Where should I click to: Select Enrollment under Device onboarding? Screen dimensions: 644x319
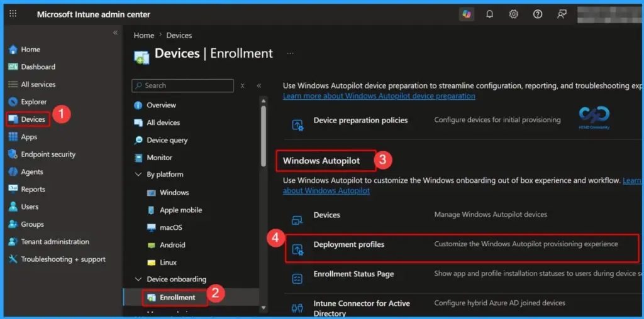[x=175, y=297]
